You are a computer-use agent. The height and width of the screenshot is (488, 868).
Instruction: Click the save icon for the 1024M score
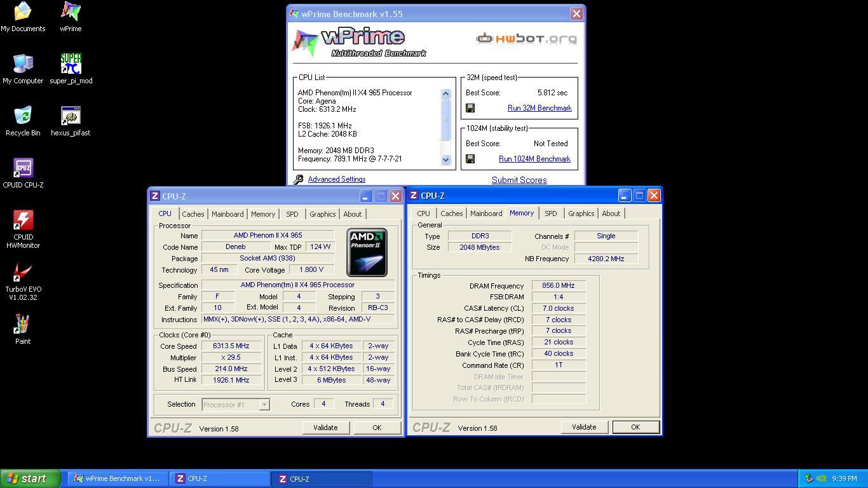tap(470, 159)
